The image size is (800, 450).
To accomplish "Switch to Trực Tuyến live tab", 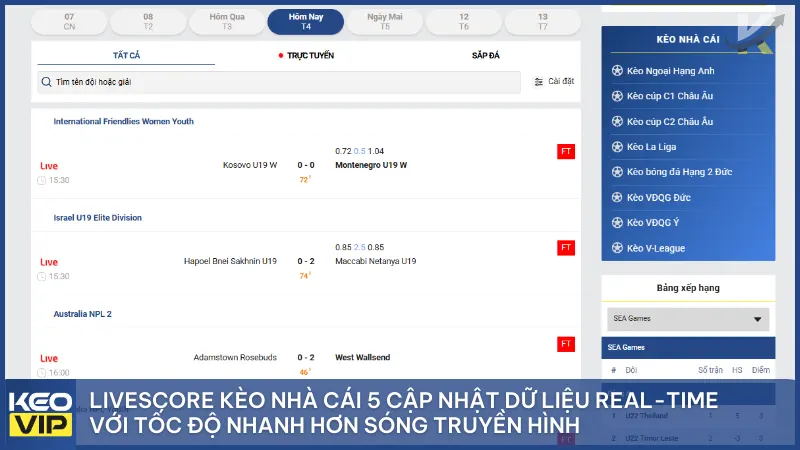I will click(x=306, y=55).
